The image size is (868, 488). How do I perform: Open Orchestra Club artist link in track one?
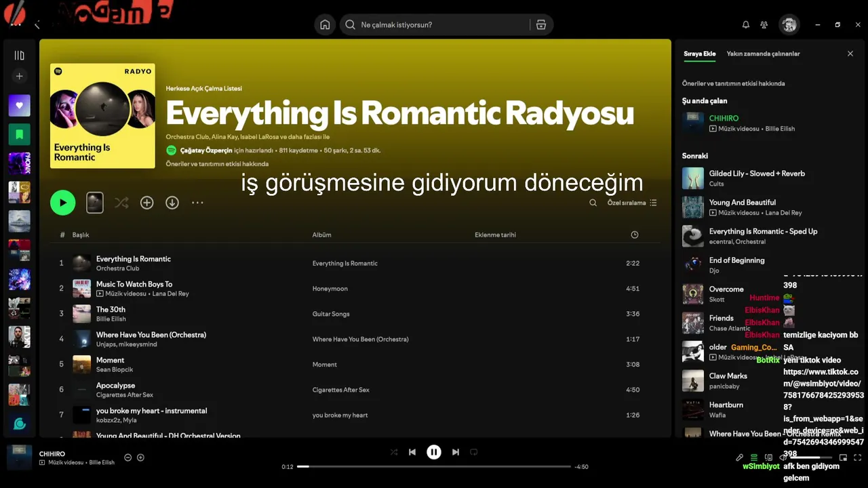pyautogui.click(x=117, y=268)
